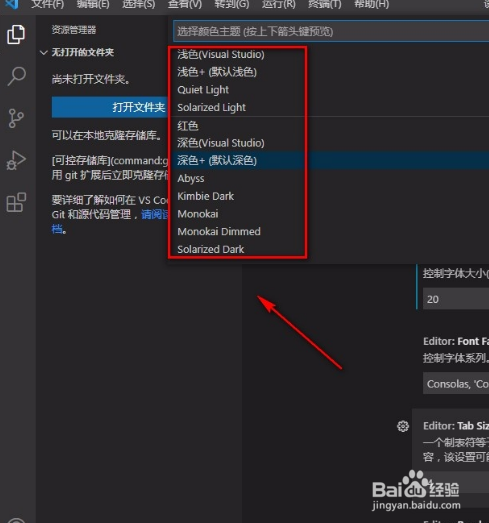Open the 查看(V) menu

pyautogui.click(x=185, y=4)
